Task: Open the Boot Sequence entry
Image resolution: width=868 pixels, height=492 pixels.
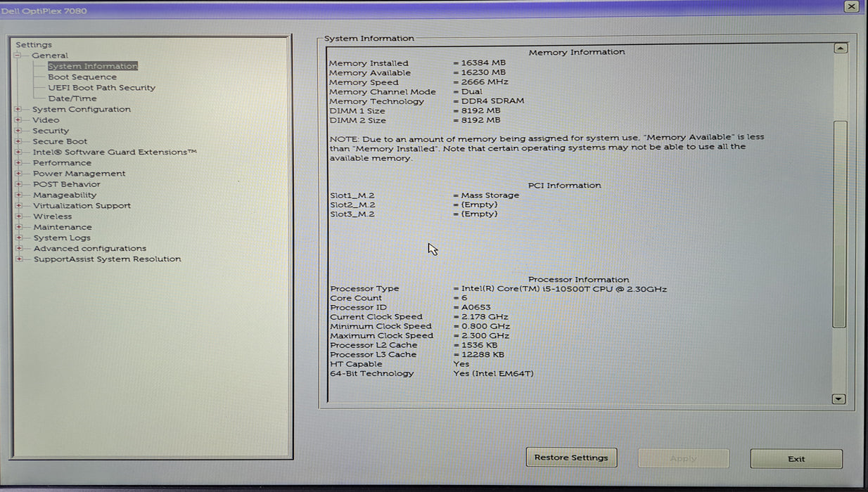Action: pyautogui.click(x=82, y=77)
